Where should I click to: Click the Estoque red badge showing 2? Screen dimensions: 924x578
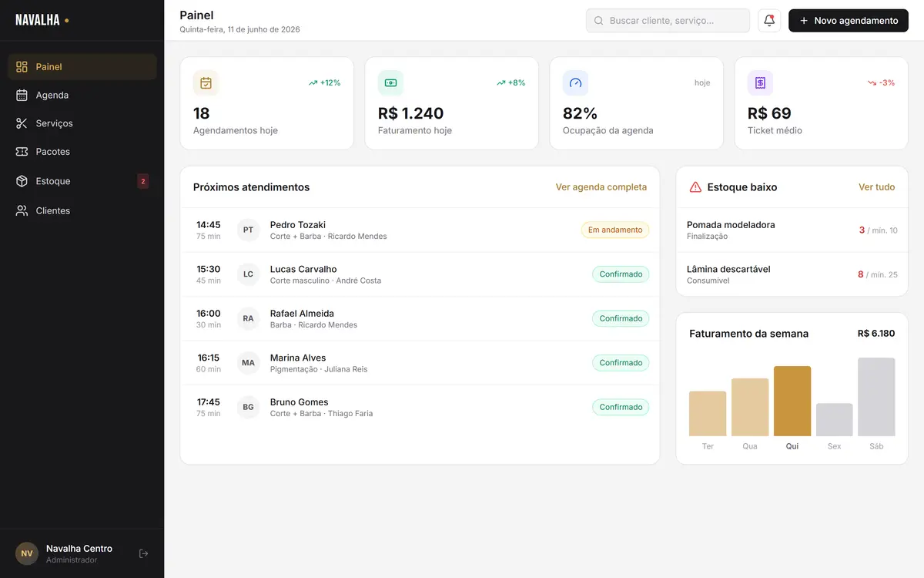(x=142, y=181)
